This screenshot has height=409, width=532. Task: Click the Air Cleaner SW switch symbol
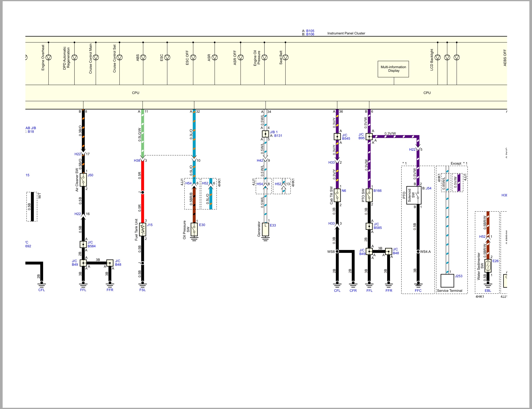[83, 180]
